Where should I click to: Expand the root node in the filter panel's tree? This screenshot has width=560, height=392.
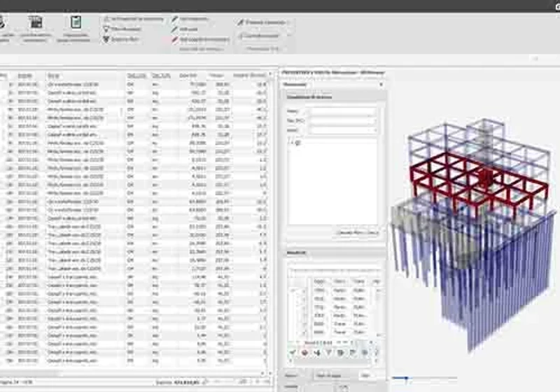click(292, 142)
